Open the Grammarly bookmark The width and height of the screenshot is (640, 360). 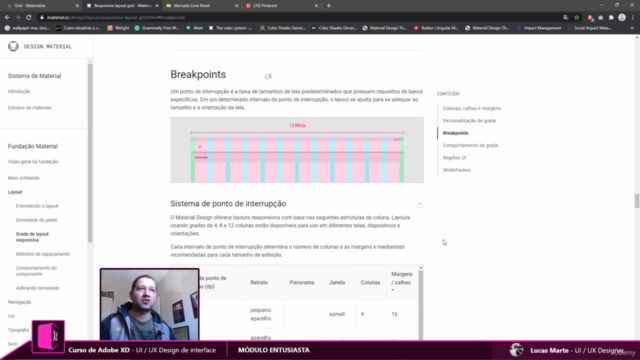tap(157, 28)
